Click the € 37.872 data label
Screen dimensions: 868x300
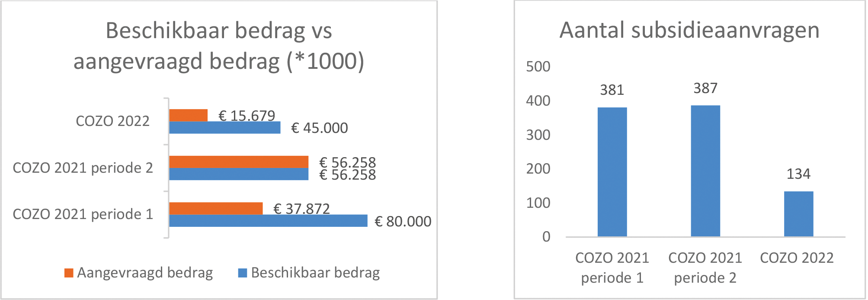tap(301, 209)
